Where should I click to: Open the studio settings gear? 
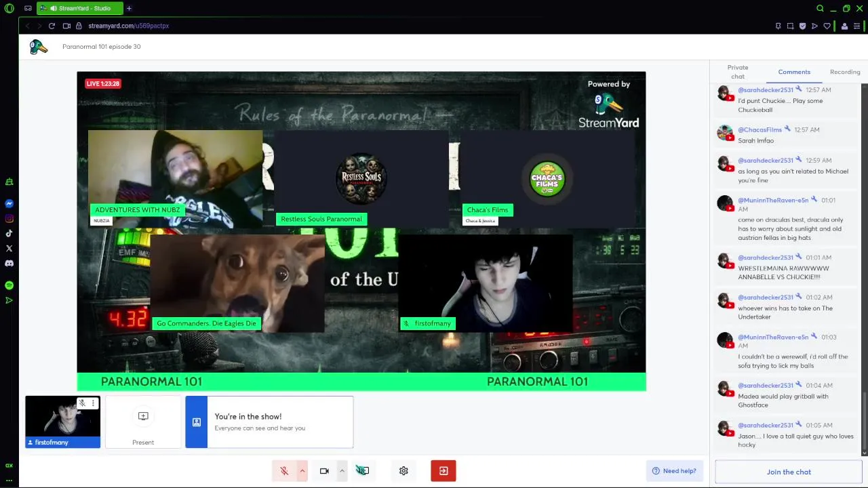click(x=403, y=471)
